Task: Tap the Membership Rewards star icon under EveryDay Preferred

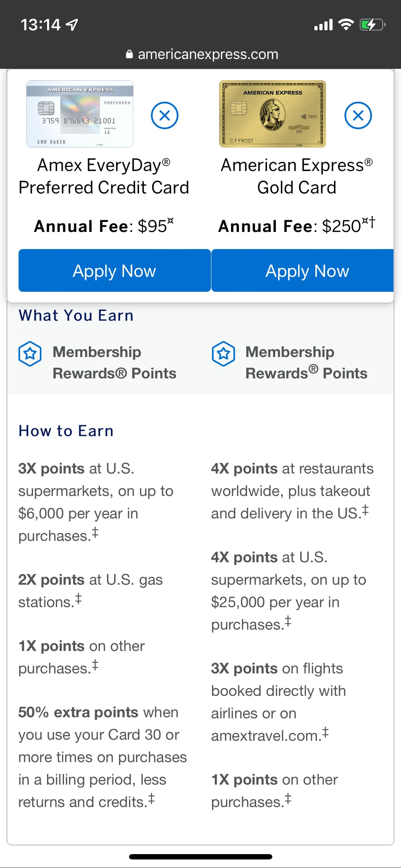Action: point(30,353)
